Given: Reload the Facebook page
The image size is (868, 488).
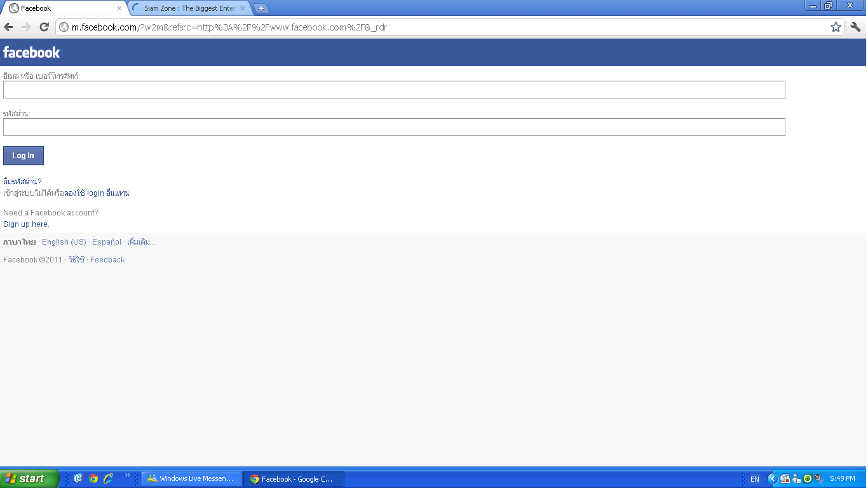Looking at the screenshot, I should pyautogui.click(x=44, y=27).
